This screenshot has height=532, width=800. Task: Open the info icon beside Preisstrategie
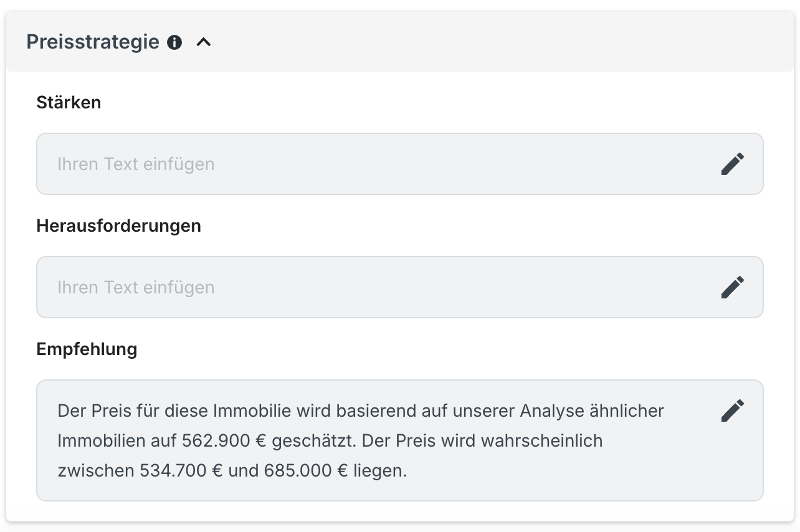pos(174,42)
